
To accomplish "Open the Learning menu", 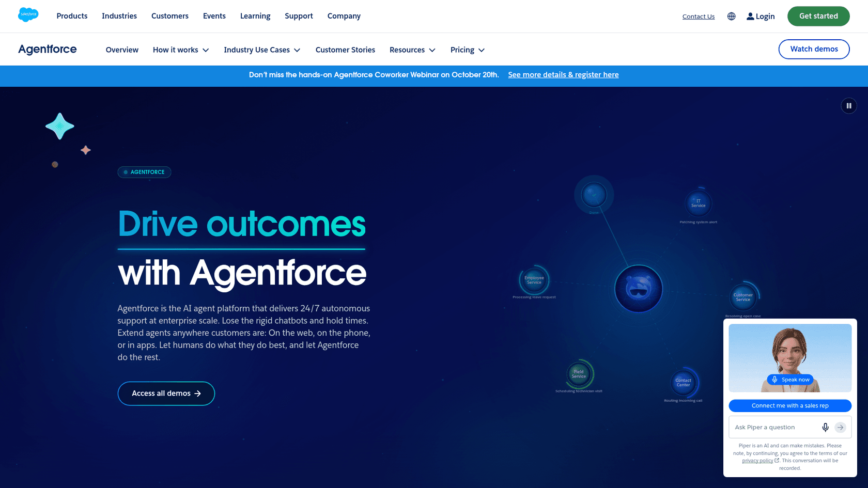I will (x=255, y=16).
